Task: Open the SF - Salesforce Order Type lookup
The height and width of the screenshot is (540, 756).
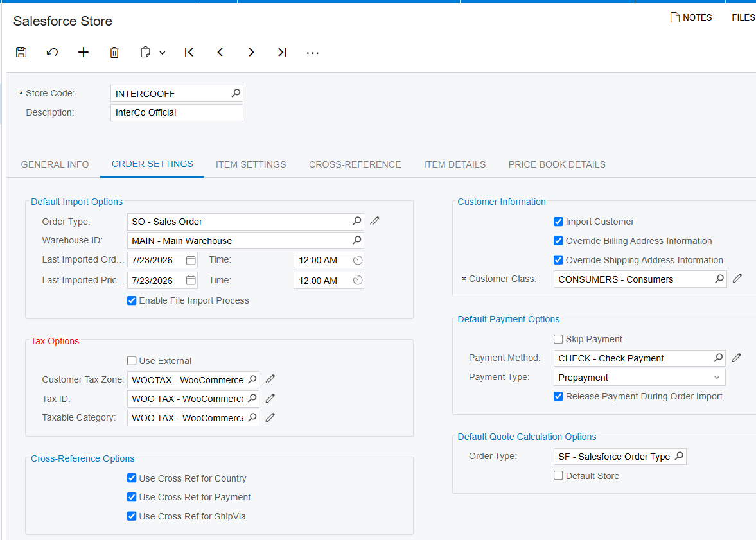Action: point(679,456)
